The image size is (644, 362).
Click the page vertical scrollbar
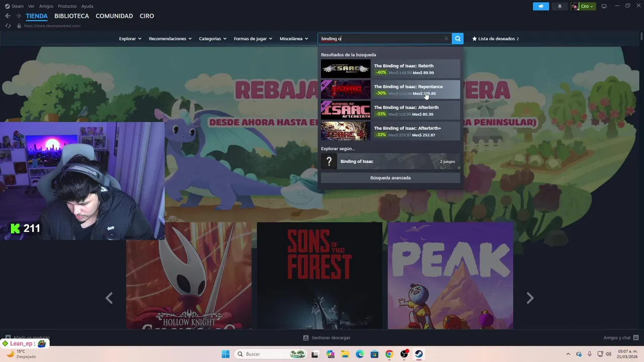click(x=641, y=36)
